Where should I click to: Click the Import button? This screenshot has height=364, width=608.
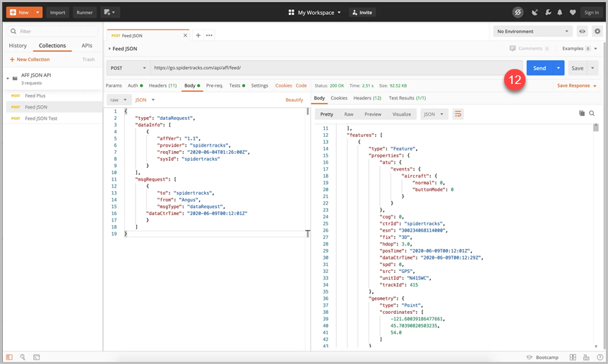tap(57, 13)
